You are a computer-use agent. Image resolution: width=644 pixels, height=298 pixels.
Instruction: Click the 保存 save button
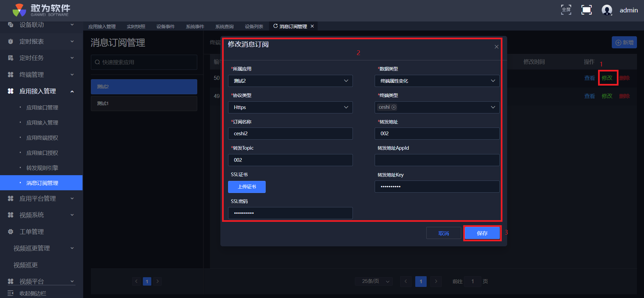click(x=482, y=233)
